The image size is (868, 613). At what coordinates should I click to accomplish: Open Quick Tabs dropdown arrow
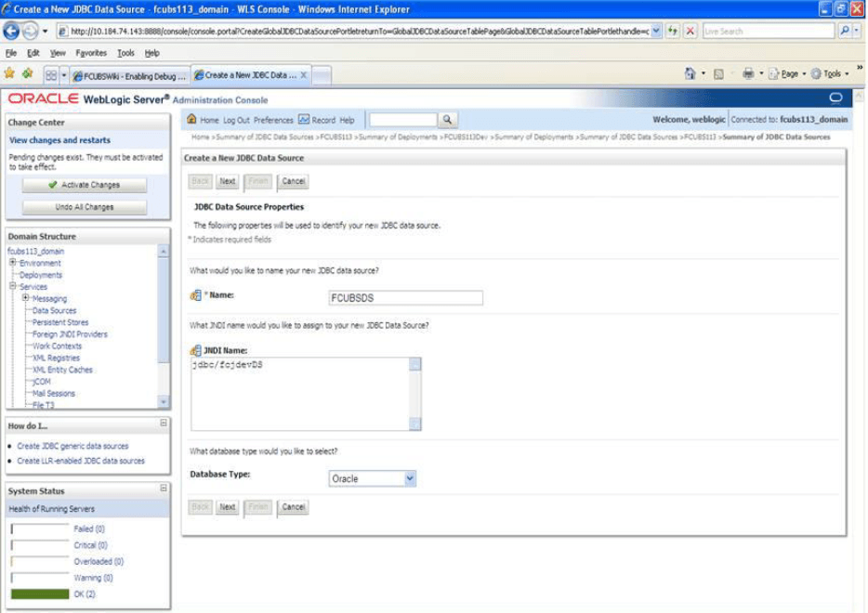pyautogui.click(x=64, y=75)
